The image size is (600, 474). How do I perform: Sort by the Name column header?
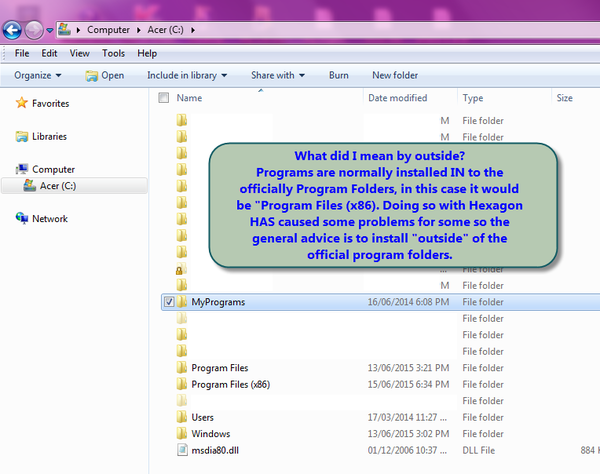pyautogui.click(x=189, y=98)
